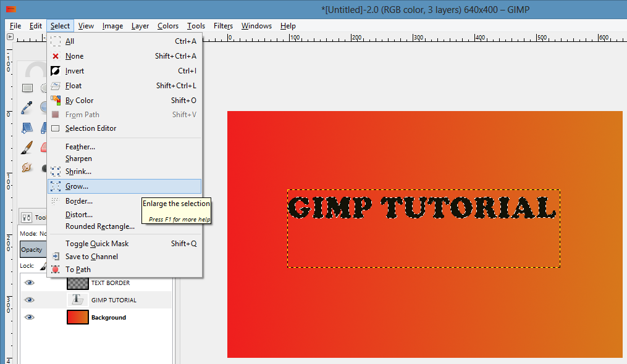Save the selection to a channel
Viewport: 627px width, 364px height.
pyautogui.click(x=124, y=257)
